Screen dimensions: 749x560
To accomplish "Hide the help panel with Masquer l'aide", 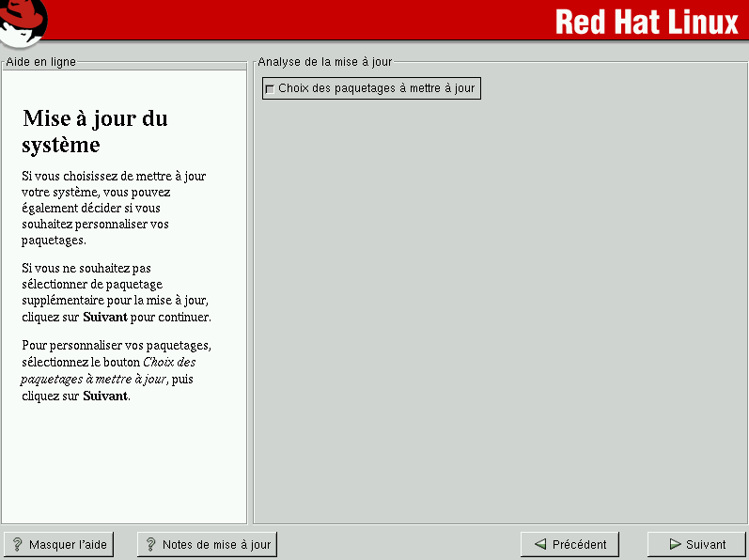I will point(58,544).
